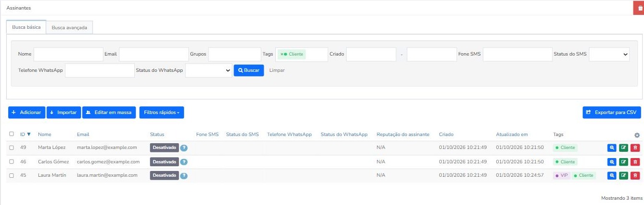The width and height of the screenshot is (644, 205).
Task: Click the Cliente tag on Marta López's row
Action: click(x=565, y=148)
